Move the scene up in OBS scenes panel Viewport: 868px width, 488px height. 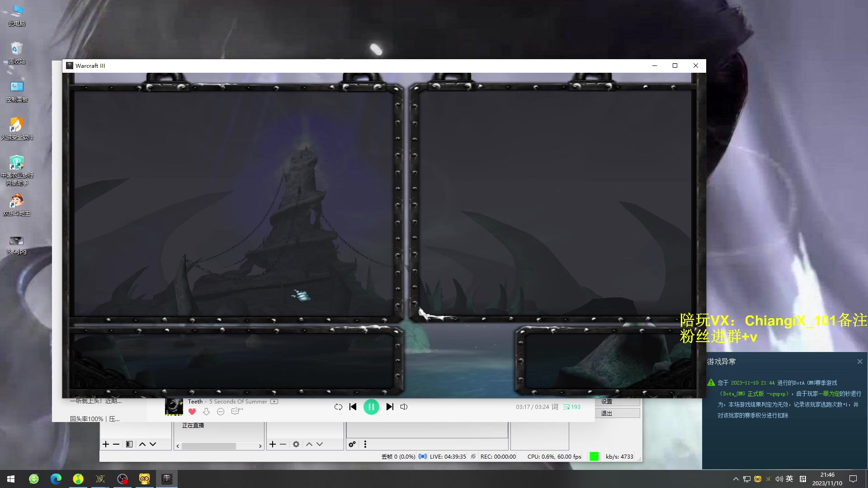coord(142,444)
